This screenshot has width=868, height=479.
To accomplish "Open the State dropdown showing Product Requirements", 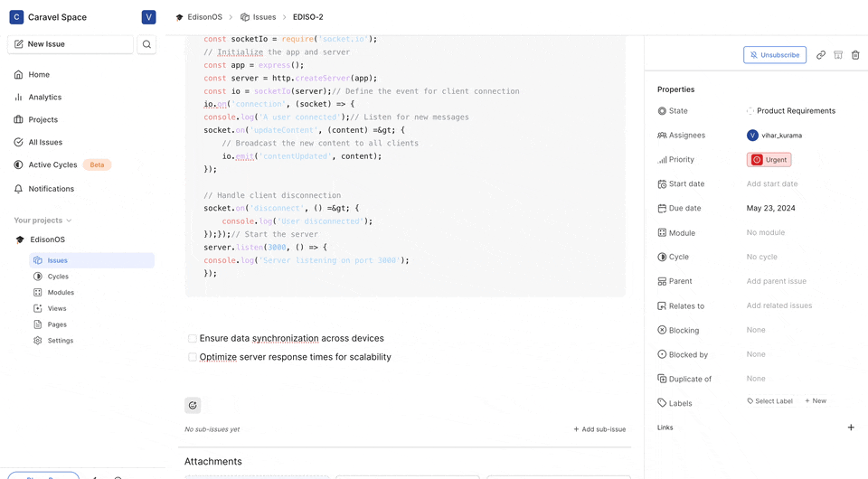I will pos(791,111).
